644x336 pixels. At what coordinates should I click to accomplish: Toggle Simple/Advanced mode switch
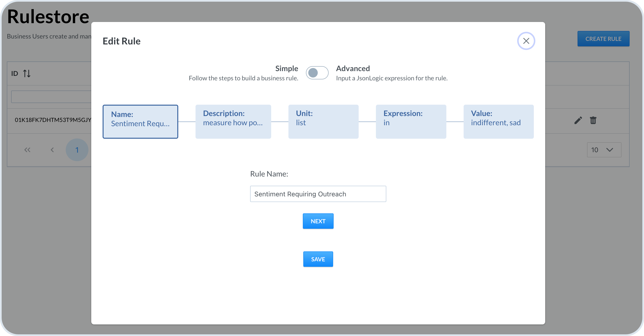click(317, 73)
